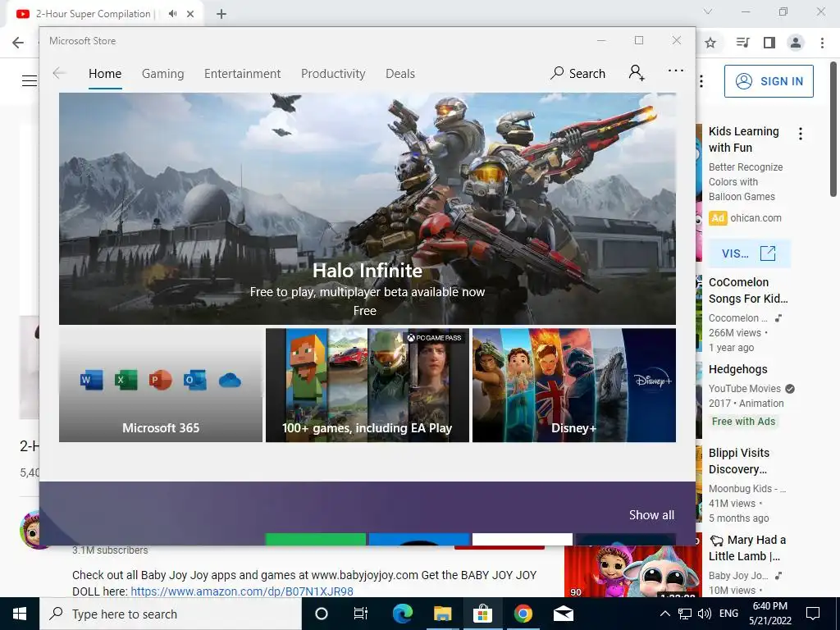This screenshot has height=630, width=840.
Task: Open the Search magnifier in Microsoft Store
Action: point(578,73)
